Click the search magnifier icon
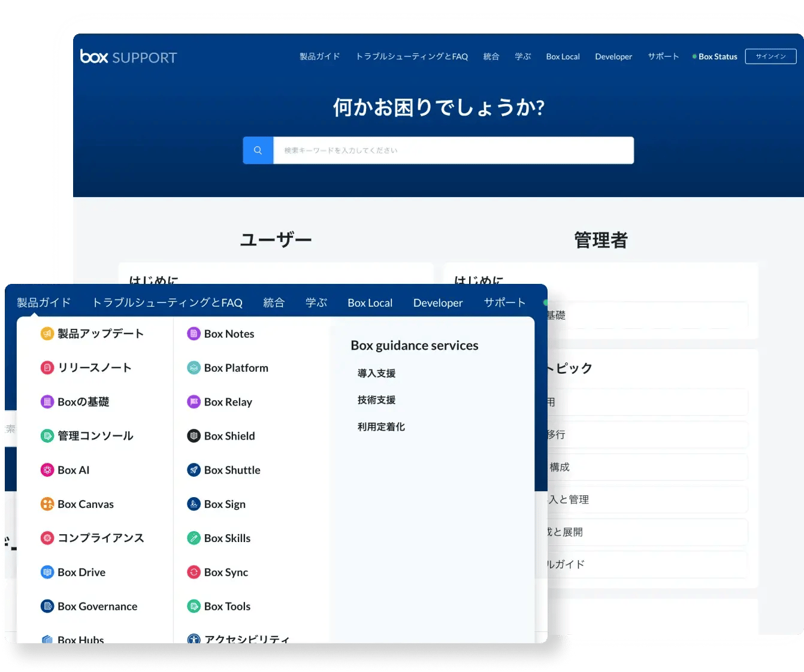Image resolution: width=804 pixels, height=672 pixels. pyautogui.click(x=258, y=150)
